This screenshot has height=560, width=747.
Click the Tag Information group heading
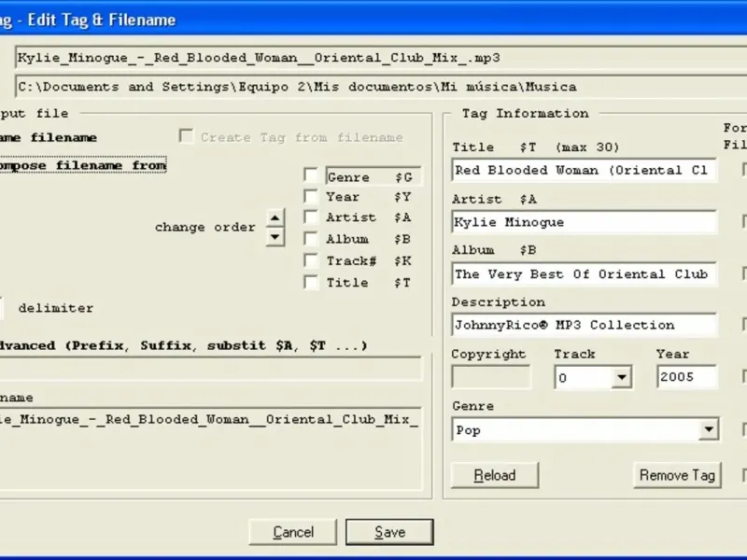click(x=525, y=113)
